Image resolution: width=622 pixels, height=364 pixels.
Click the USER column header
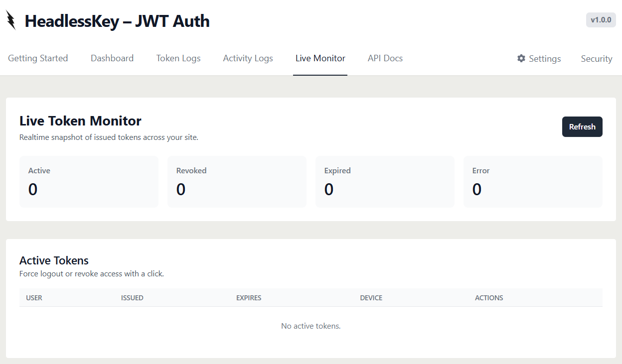[34, 297]
